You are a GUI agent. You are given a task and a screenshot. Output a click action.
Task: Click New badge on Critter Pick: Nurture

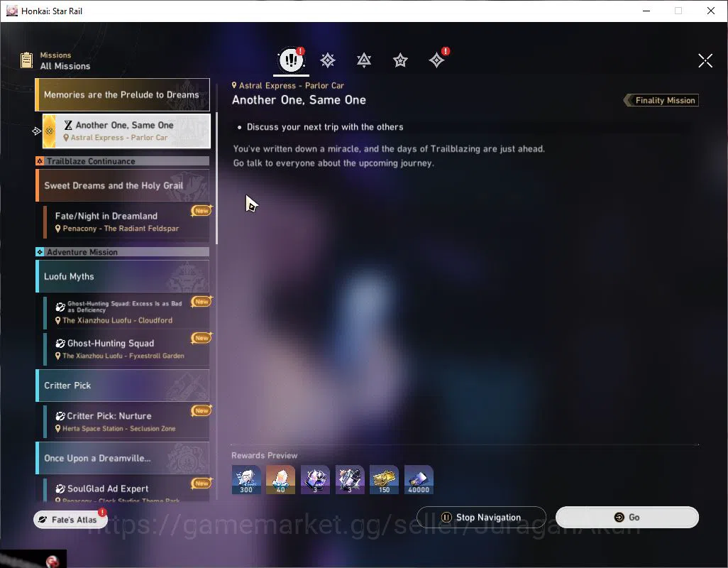(x=202, y=410)
